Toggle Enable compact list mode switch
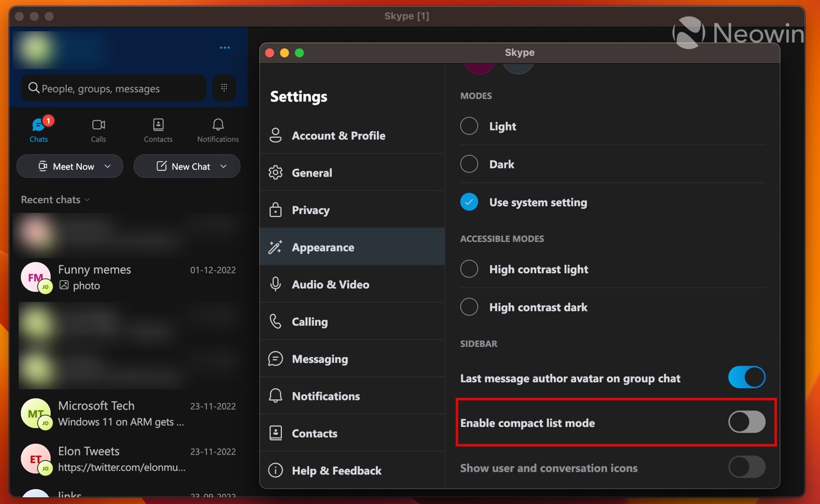820x504 pixels. pyautogui.click(x=746, y=422)
